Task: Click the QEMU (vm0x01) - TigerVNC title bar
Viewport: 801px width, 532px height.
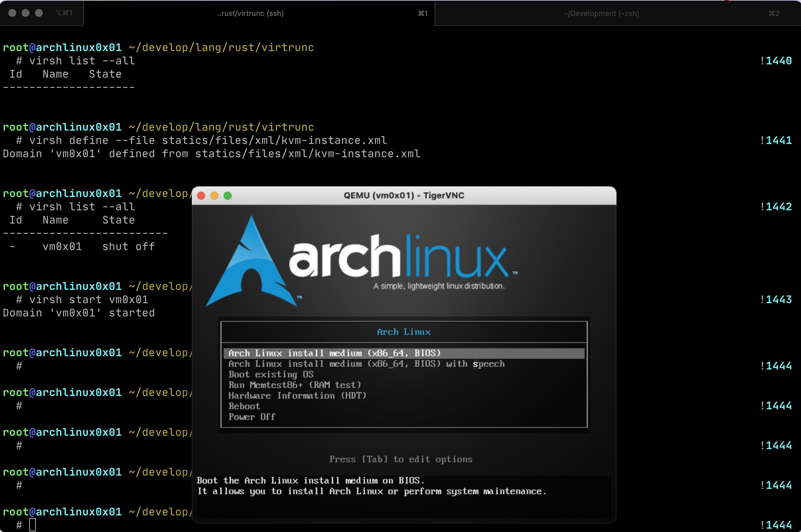Action: (x=403, y=195)
